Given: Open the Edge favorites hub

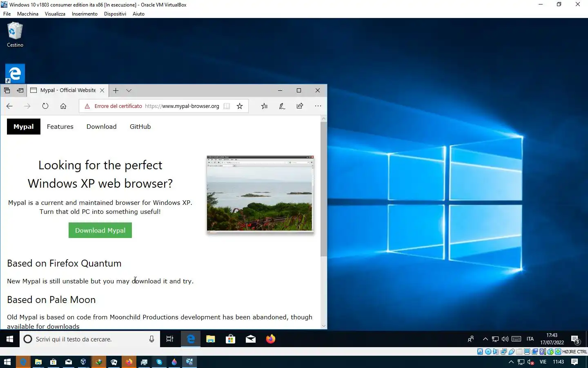Looking at the screenshot, I should click(x=264, y=106).
